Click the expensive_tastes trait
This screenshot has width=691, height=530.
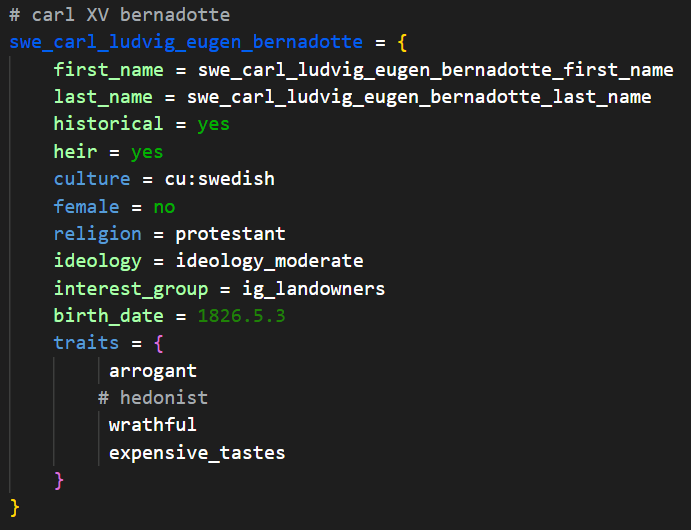196,453
